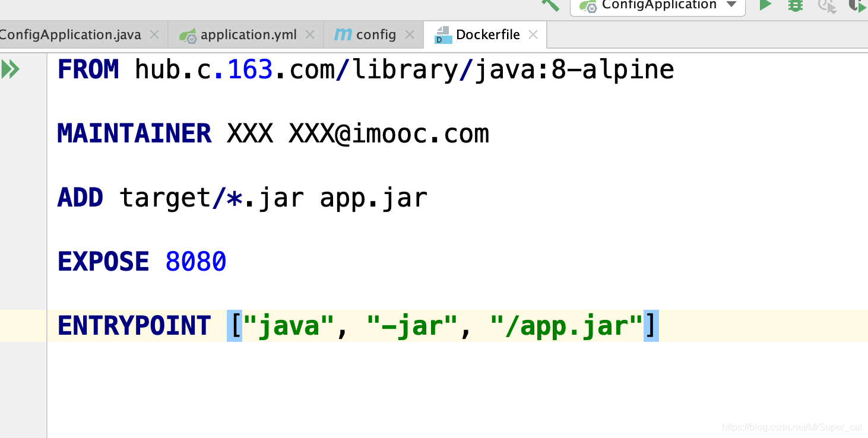Viewport: 868px width, 438px height.
Task: Click the Maven m icon on config tab
Action: pos(343,34)
